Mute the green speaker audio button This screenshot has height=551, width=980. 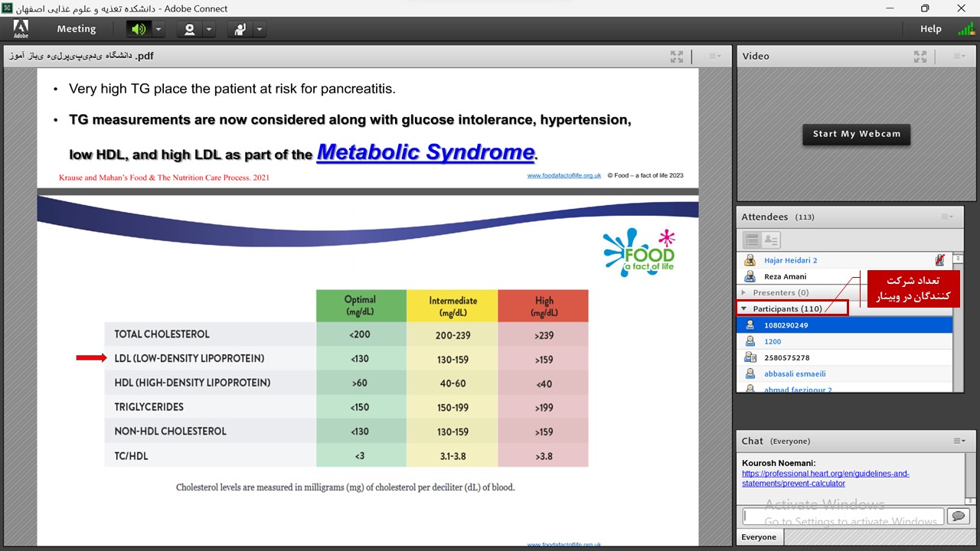138,29
